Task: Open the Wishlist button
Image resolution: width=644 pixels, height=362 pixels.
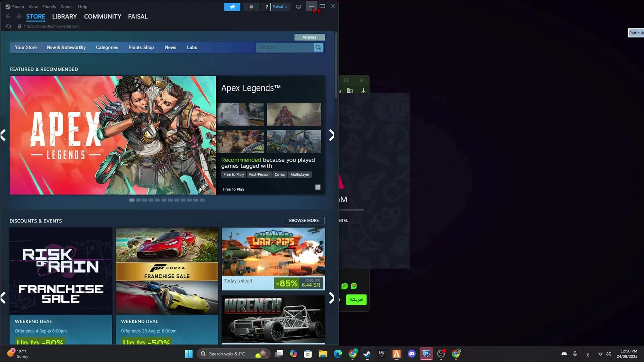Action: (309, 37)
